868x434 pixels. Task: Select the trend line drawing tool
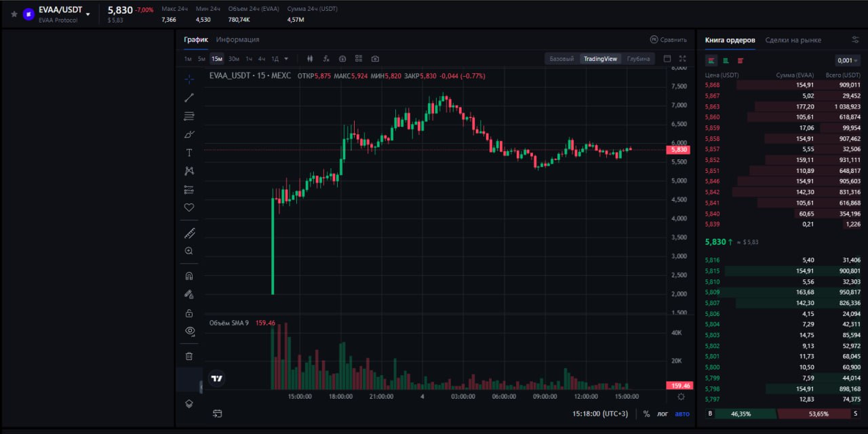(189, 98)
